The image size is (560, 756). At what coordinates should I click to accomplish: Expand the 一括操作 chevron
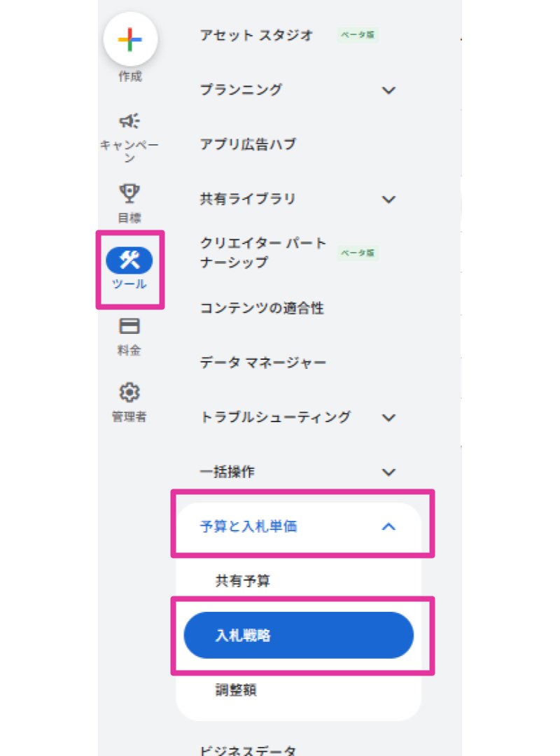(x=388, y=472)
